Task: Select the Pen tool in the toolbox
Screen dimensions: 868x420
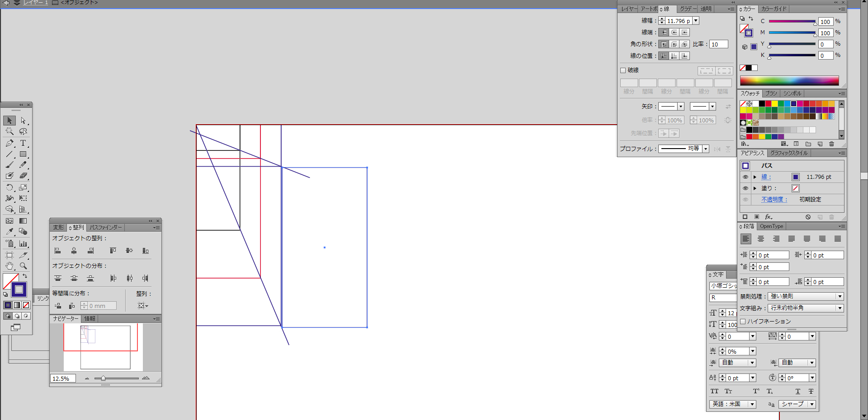Action: point(9,143)
